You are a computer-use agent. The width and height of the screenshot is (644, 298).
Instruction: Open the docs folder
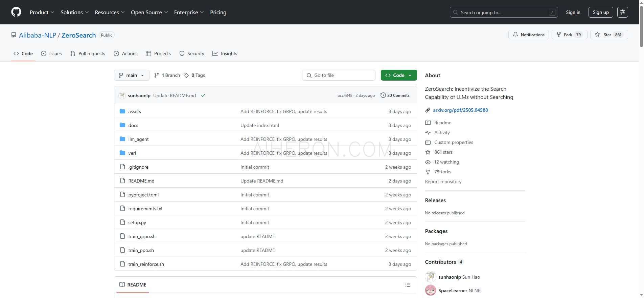pos(133,125)
